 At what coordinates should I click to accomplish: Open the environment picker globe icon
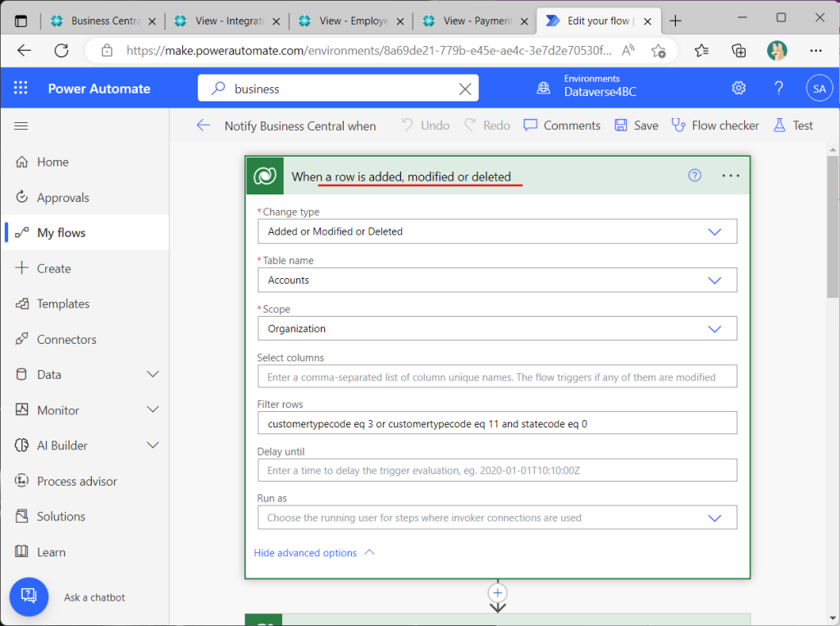coord(544,88)
